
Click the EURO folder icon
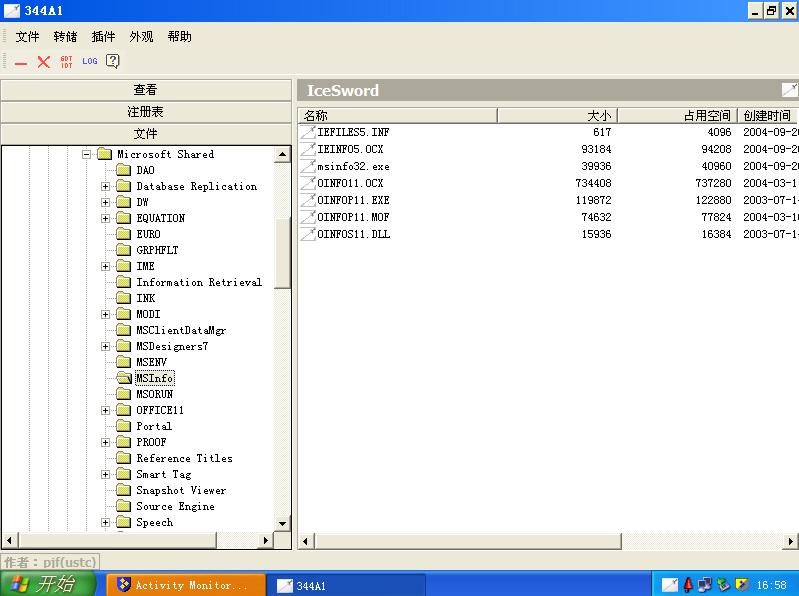pos(123,234)
